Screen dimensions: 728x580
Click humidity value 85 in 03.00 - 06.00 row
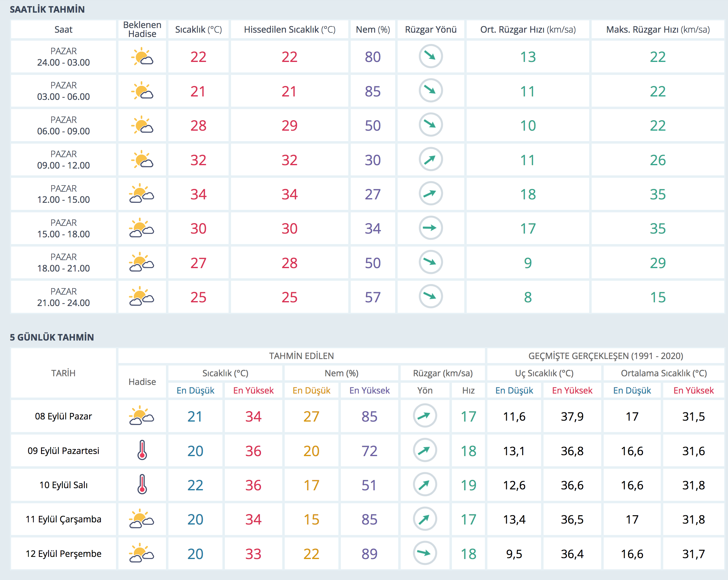coord(372,92)
